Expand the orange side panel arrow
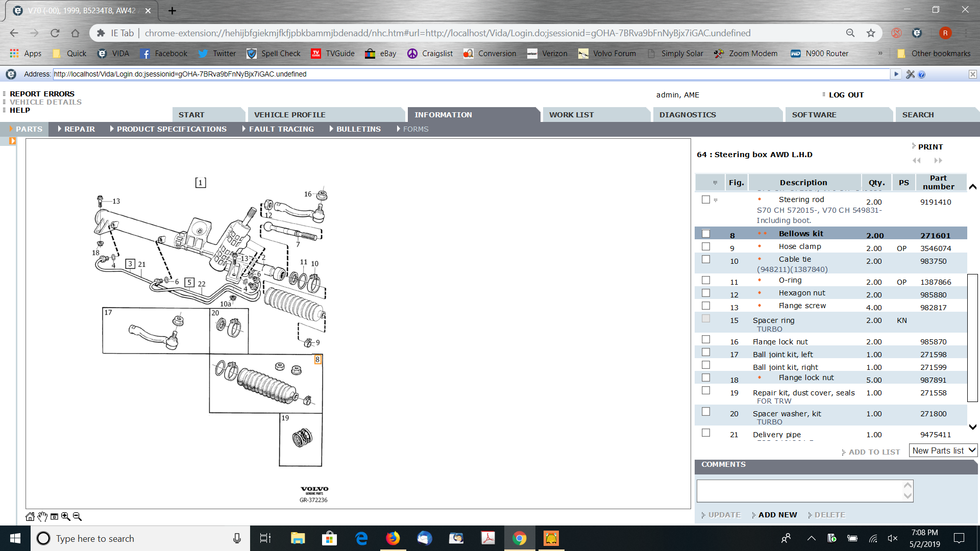The image size is (980, 551). (x=12, y=141)
